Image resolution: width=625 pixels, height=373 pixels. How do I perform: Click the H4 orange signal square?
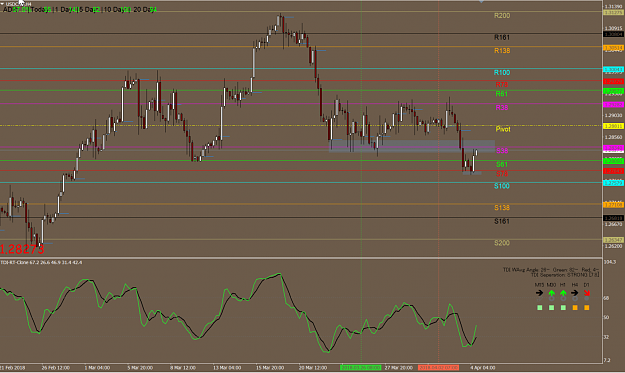click(575, 308)
